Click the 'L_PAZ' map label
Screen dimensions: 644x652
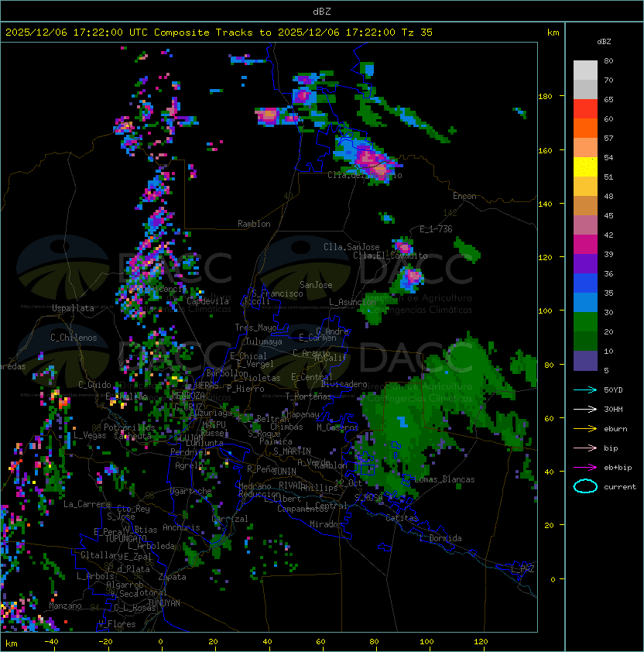[x=522, y=569]
